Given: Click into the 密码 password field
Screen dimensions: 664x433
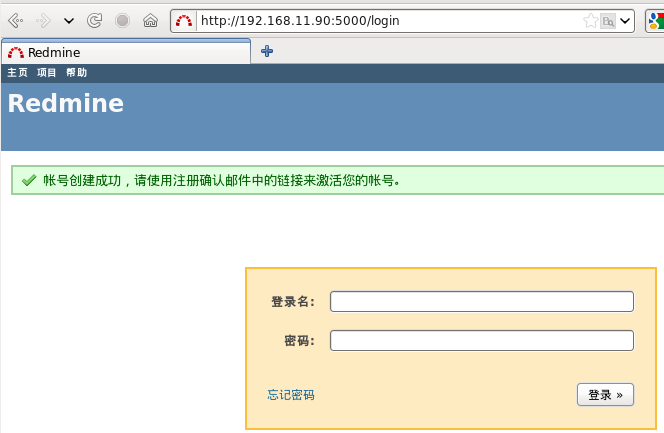Looking at the screenshot, I should [481, 341].
